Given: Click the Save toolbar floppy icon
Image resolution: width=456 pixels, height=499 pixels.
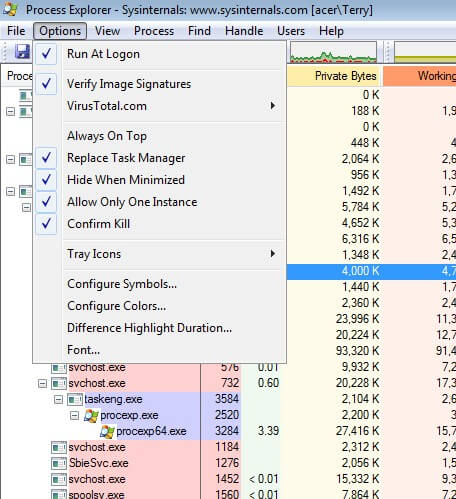Looking at the screenshot, I should point(23,52).
